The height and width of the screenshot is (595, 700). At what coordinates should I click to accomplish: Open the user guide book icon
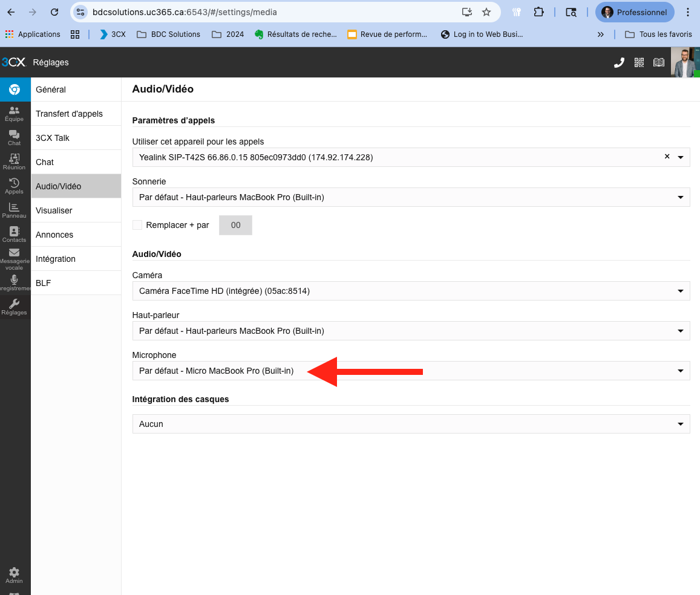[659, 62]
